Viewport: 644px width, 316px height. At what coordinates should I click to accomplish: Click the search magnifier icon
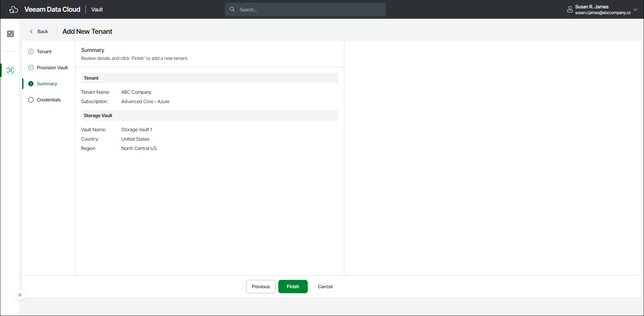pos(232,9)
